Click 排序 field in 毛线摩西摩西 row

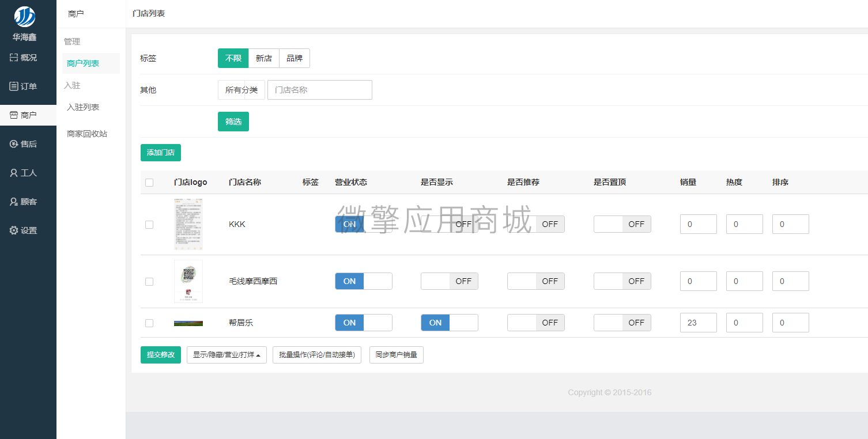[791, 281]
